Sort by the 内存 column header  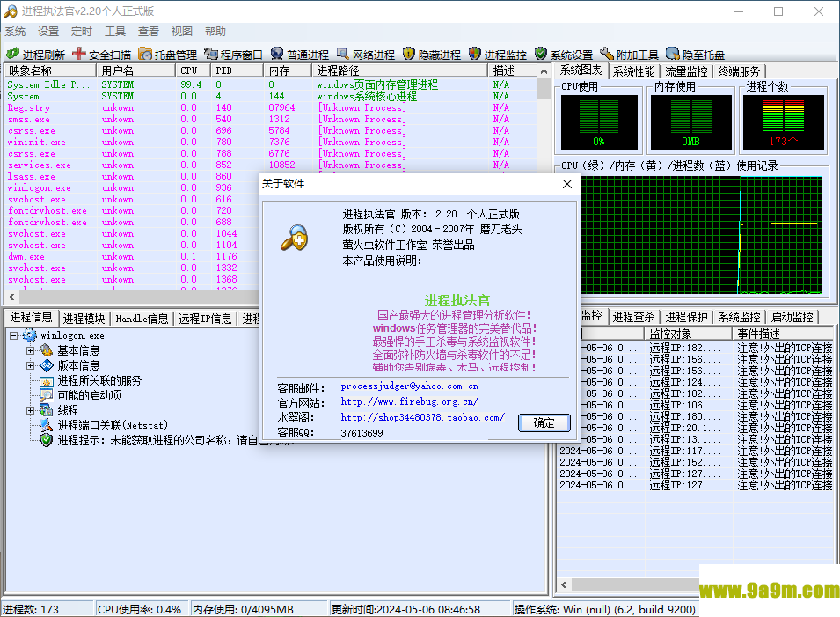(287, 70)
